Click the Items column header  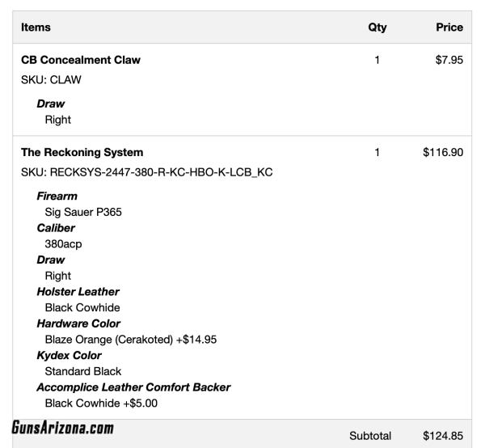point(36,27)
